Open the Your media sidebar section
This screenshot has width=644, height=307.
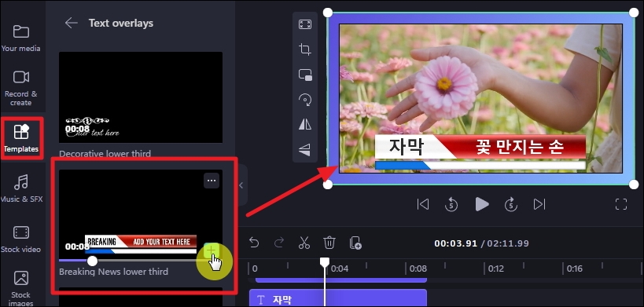pos(20,38)
